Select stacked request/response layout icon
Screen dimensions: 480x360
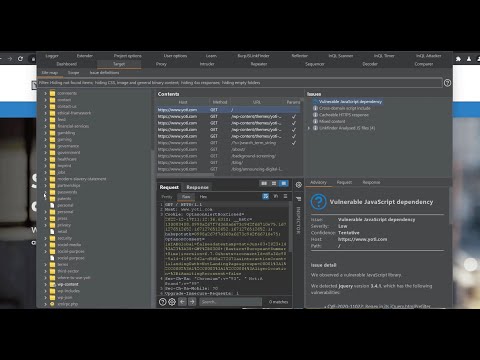click(274, 183)
